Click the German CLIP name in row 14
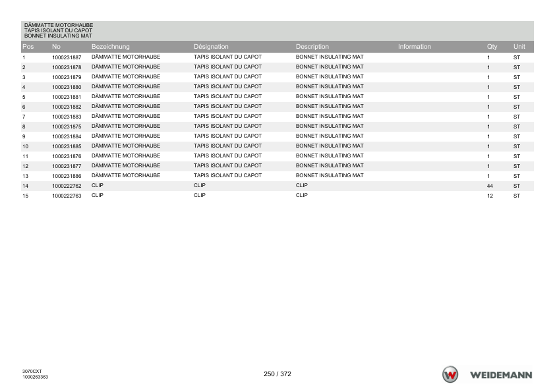The width and height of the screenshot is (555, 392). click(98, 185)
